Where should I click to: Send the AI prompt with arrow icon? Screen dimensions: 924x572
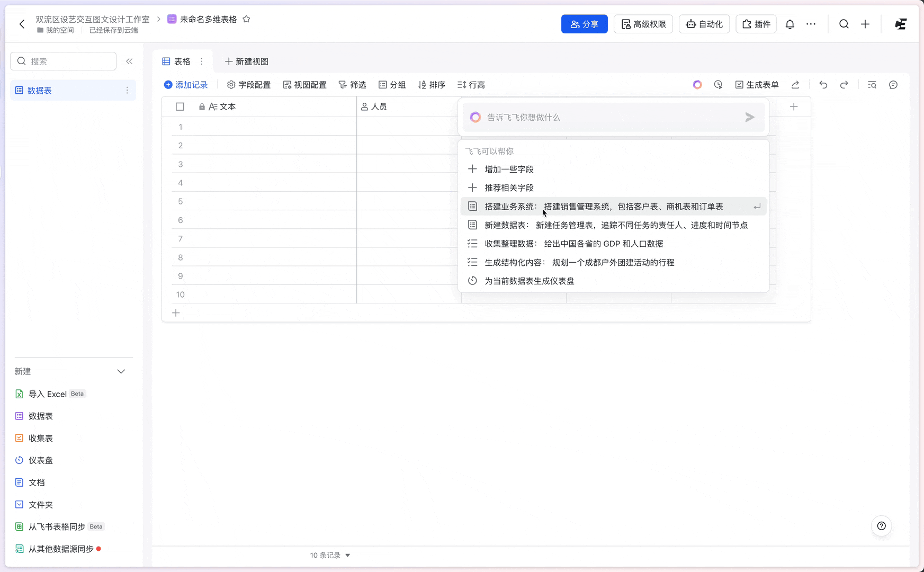pyautogui.click(x=749, y=117)
